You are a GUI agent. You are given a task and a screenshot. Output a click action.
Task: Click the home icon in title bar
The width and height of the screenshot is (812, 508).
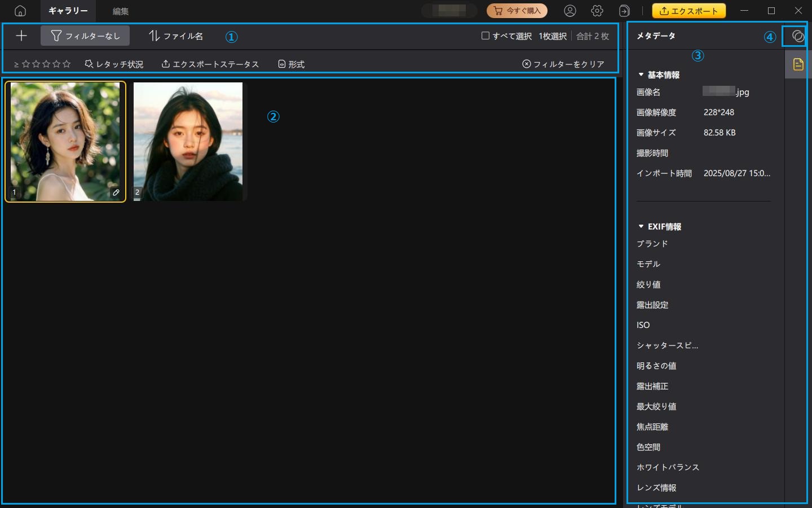pyautogui.click(x=20, y=11)
